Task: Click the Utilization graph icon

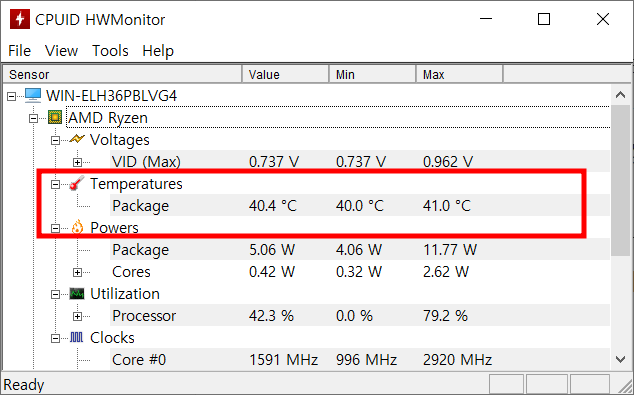Action: pyautogui.click(x=77, y=294)
